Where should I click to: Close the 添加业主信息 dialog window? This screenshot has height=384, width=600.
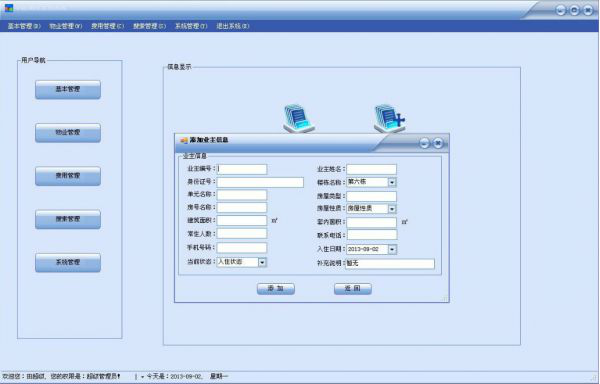(x=438, y=143)
